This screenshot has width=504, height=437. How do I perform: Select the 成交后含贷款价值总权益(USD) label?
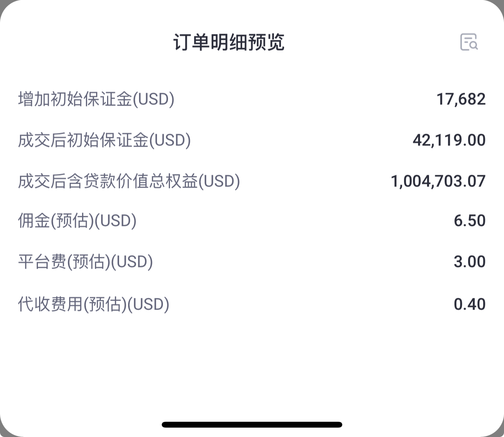point(129,181)
